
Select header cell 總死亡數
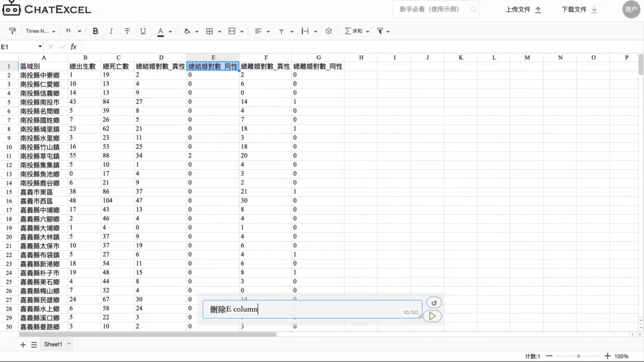[x=118, y=66]
